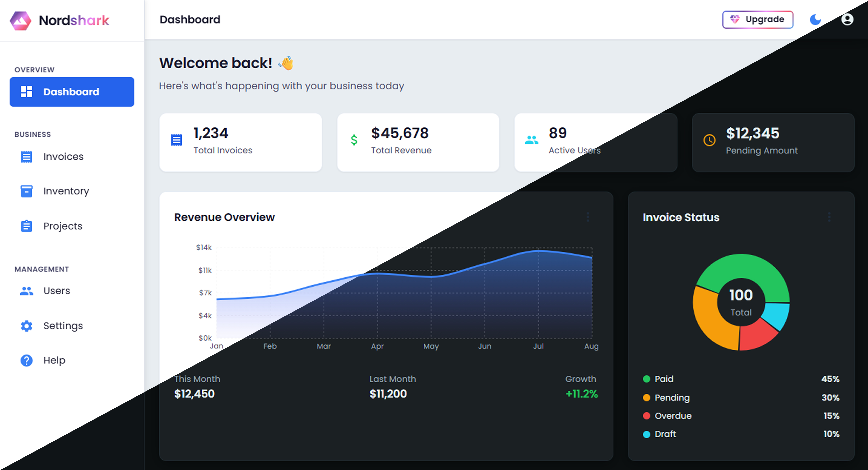Image resolution: width=868 pixels, height=470 pixels.
Task: Click the "MANAGEMENT" section heading
Action: pos(42,269)
